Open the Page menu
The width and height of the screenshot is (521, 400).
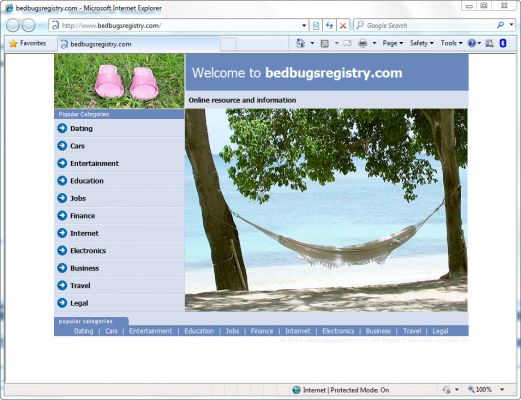pyautogui.click(x=392, y=43)
